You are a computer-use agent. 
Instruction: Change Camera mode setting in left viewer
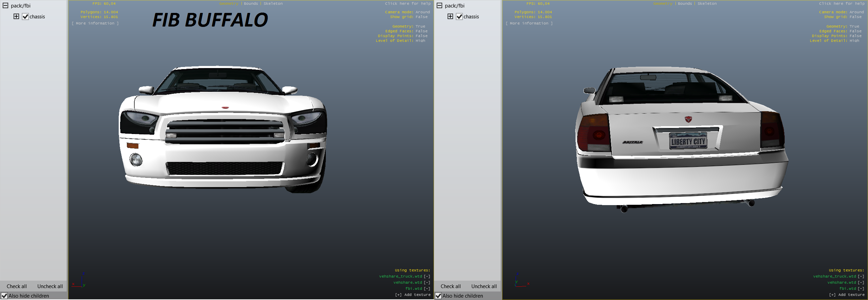tap(407, 12)
